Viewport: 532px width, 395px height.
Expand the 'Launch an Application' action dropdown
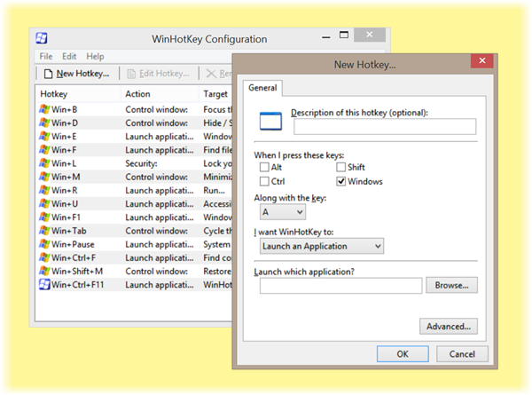321,246
